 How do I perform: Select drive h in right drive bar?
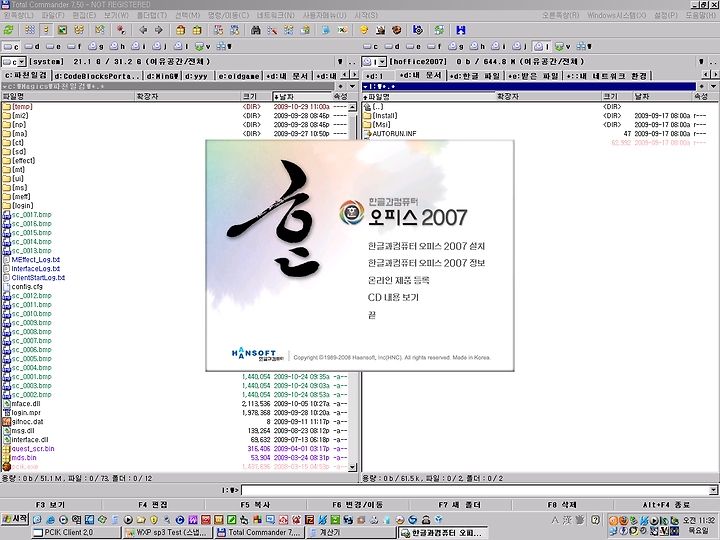[x=478, y=46]
